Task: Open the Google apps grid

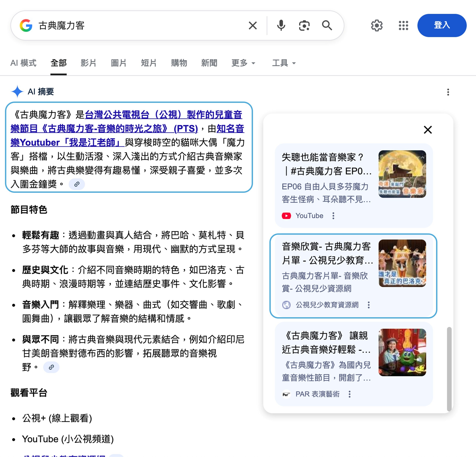Action: [403, 25]
